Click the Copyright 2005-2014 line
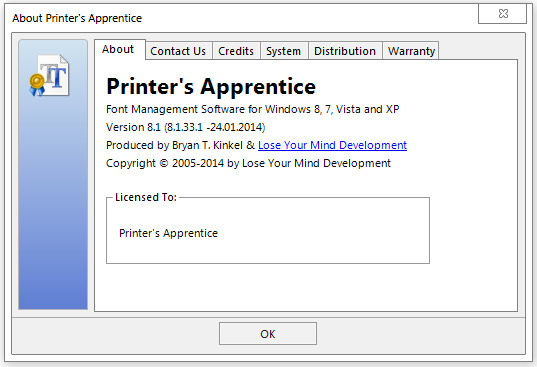 pos(248,163)
